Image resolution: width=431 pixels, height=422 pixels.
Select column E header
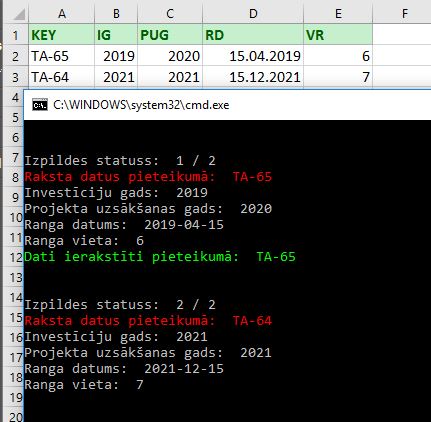point(338,14)
